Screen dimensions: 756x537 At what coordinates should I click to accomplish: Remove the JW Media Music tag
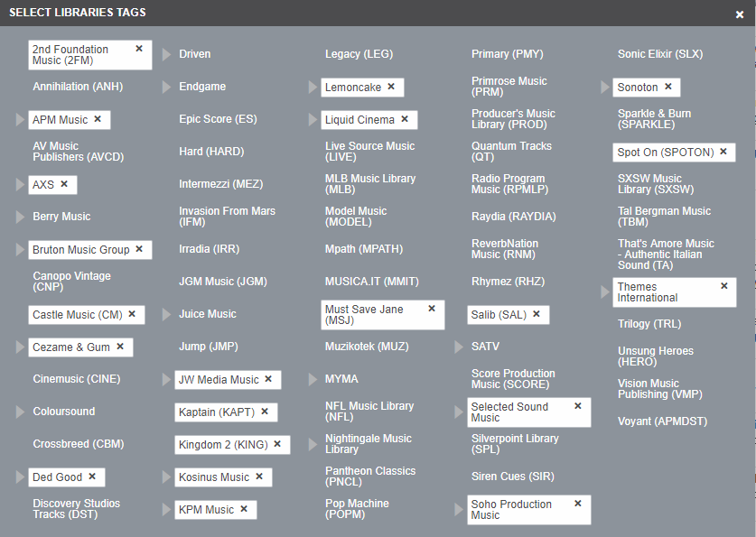pos(268,379)
